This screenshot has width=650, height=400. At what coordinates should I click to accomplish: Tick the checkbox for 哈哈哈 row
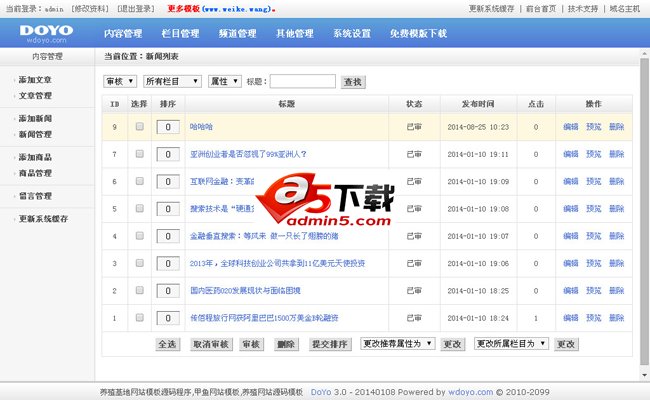(x=140, y=126)
